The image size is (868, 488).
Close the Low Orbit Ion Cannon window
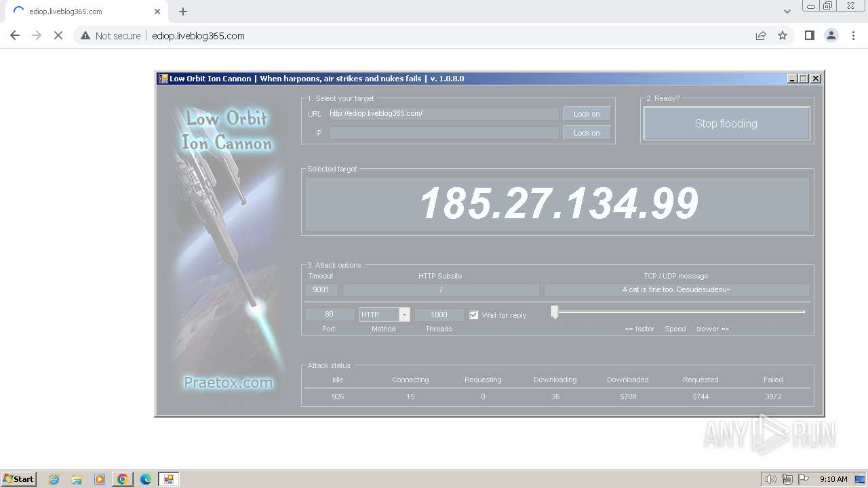coord(816,79)
